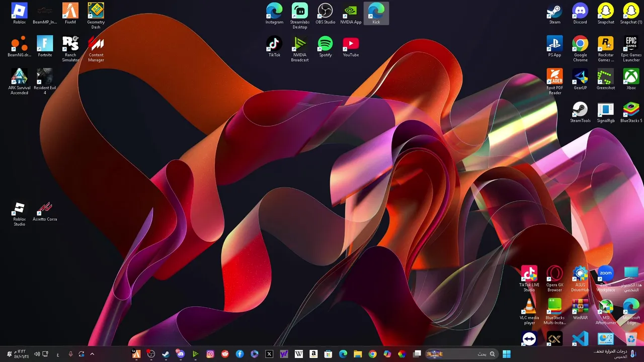Open the Spotify desktop icon
The width and height of the screenshot is (644, 362).
326,46
